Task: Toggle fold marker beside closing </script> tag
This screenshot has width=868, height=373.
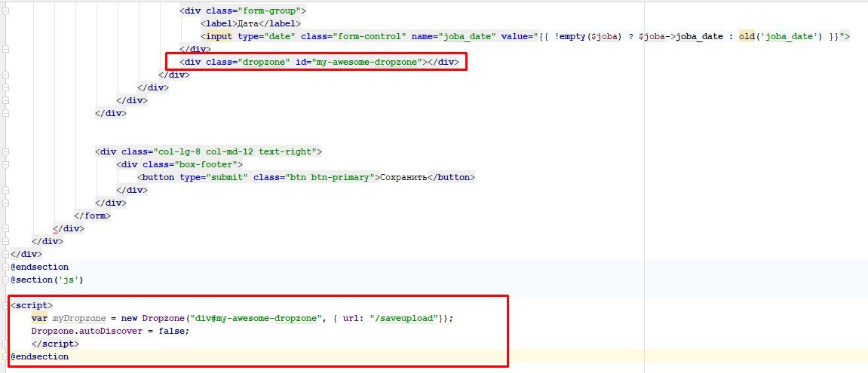Action: (x=5, y=344)
